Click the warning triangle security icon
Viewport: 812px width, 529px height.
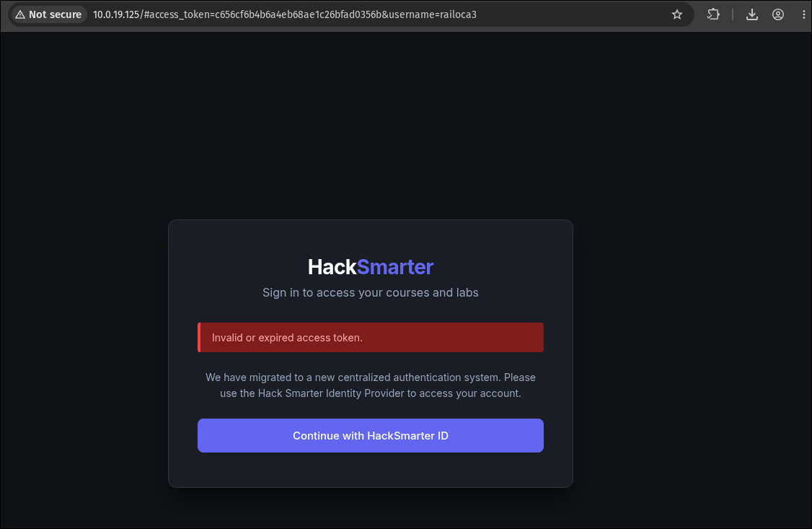coord(20,14)
